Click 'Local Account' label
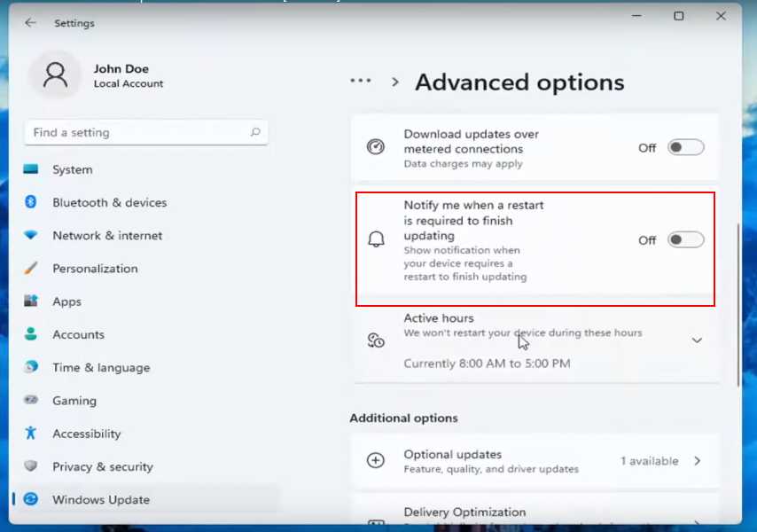 pyautogui.click(x=129, y=83)
